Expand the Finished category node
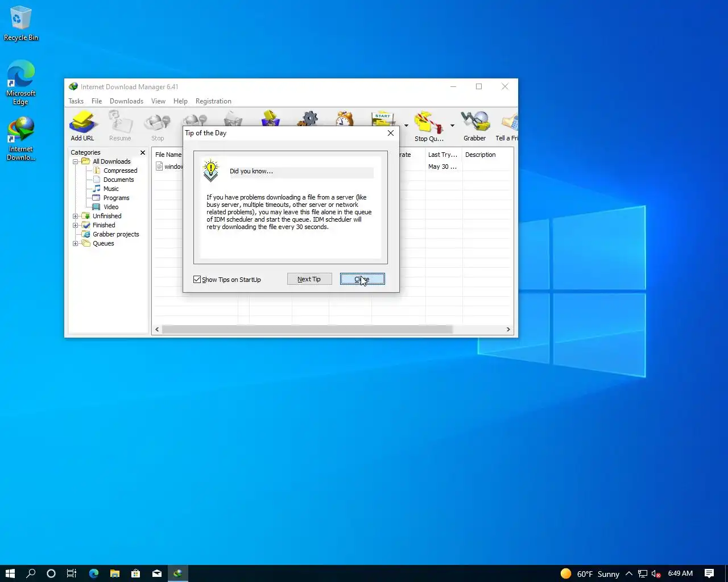The height and width of the screenshot is (582, 728). [x=75, y=225]
